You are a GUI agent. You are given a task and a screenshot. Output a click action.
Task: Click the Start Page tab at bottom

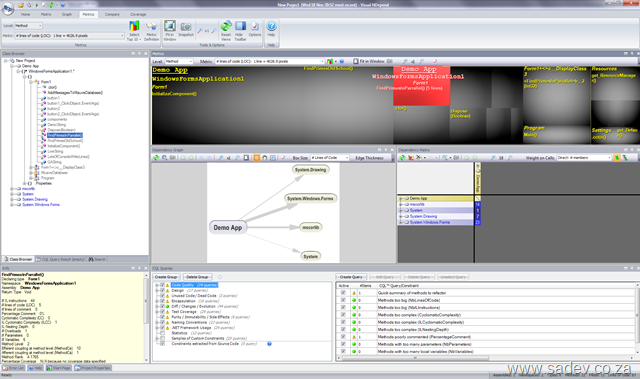click(59, 368)
